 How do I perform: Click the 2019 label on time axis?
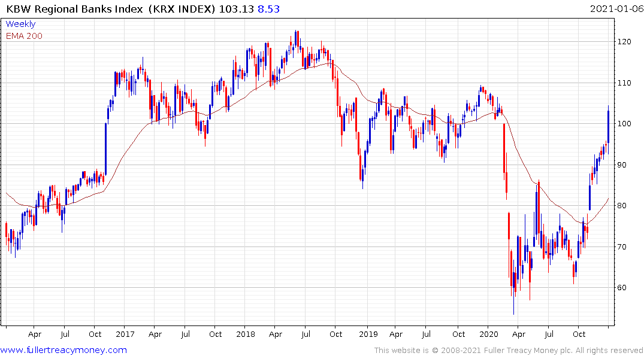(x=368, y=334)
